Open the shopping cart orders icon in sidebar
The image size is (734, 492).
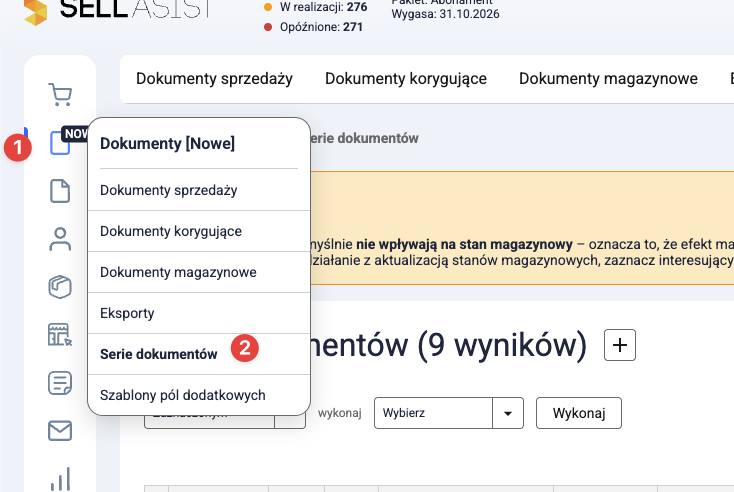click(x=60, y=95)
